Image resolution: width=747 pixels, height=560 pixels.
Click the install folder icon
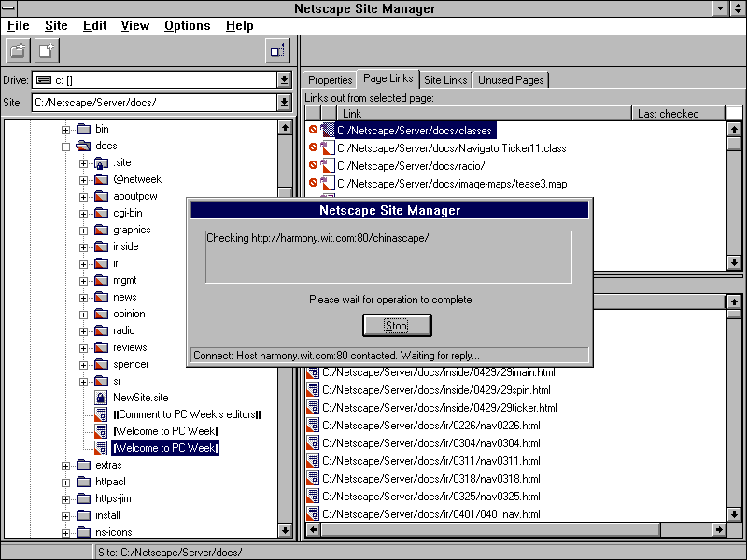[x=83, y=516]
